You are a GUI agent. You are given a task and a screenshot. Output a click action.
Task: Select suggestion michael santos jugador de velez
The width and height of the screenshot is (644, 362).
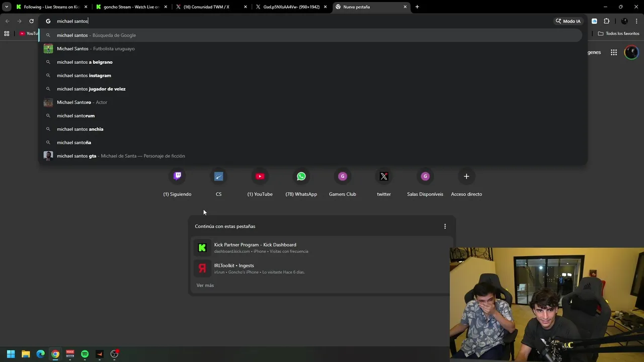click(x=311, y=89)
